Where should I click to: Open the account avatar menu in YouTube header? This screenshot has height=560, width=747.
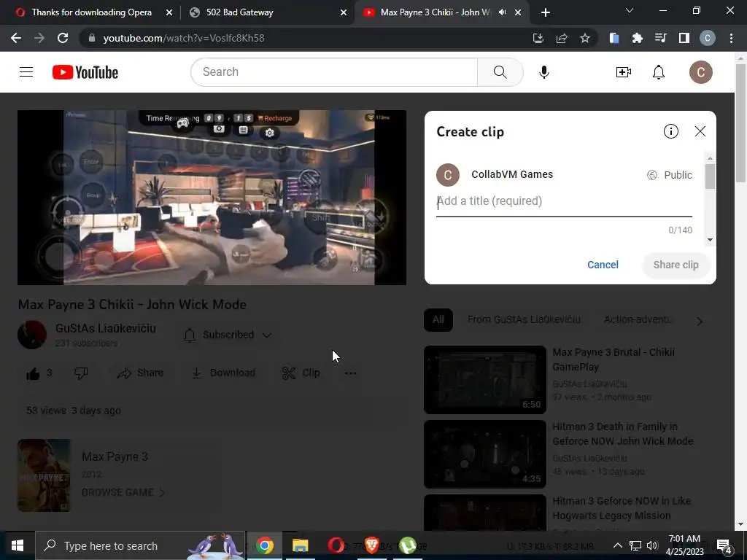[700, 72]
